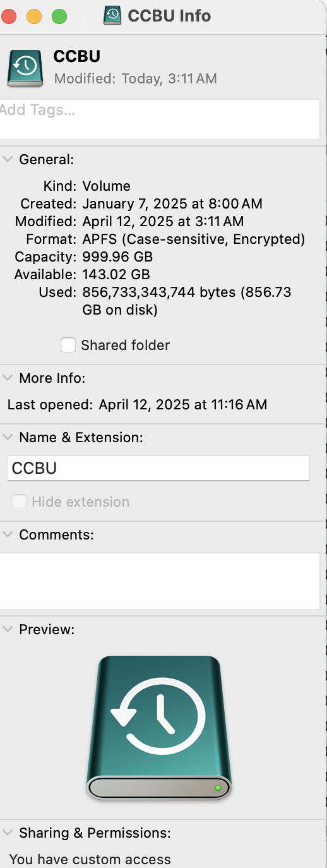Collapse Sharing & Permissions section

[8, 833]
